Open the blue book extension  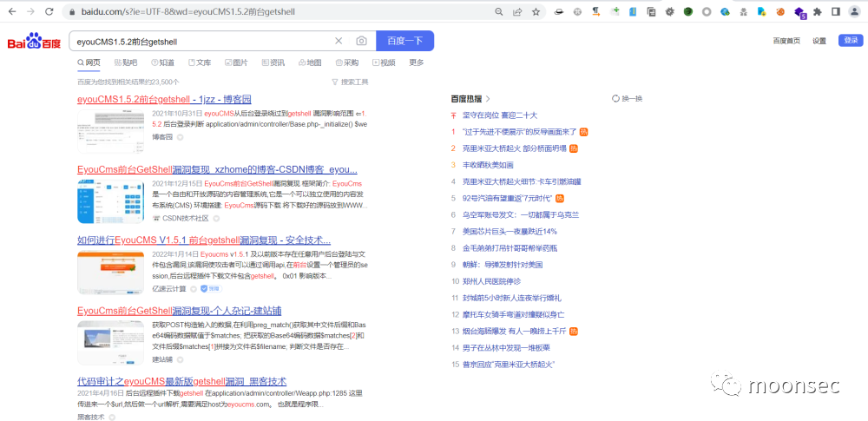[633, 11]
